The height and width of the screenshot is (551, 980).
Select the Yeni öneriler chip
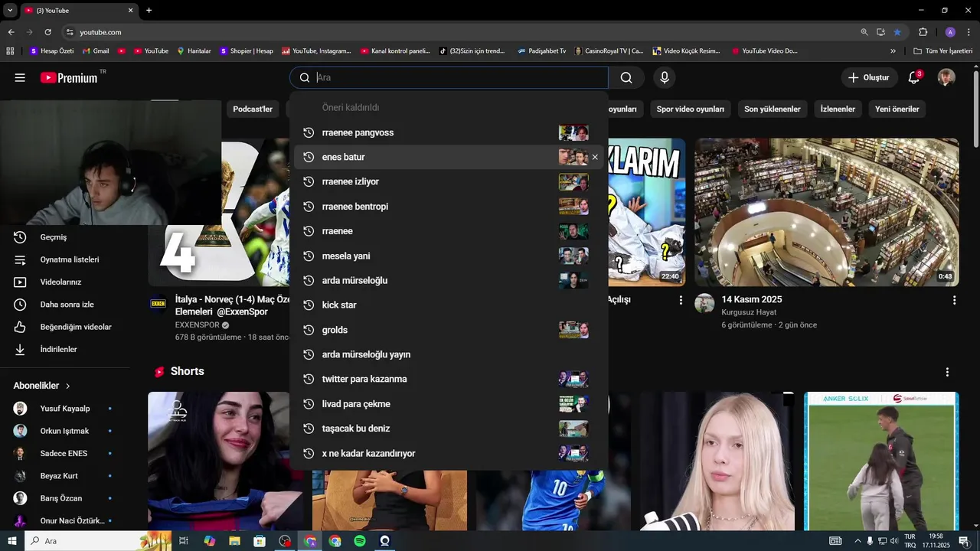click(x=897, y=109)
